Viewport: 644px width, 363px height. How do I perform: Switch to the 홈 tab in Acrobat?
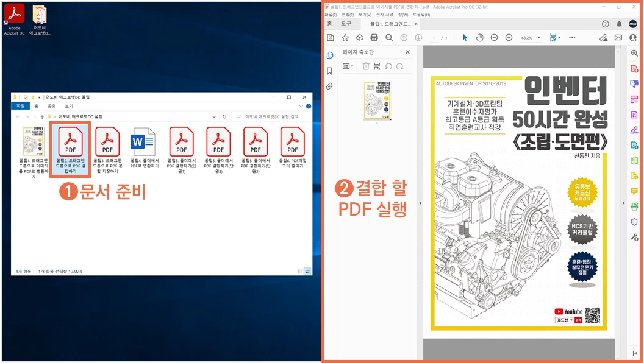point(329,24)
